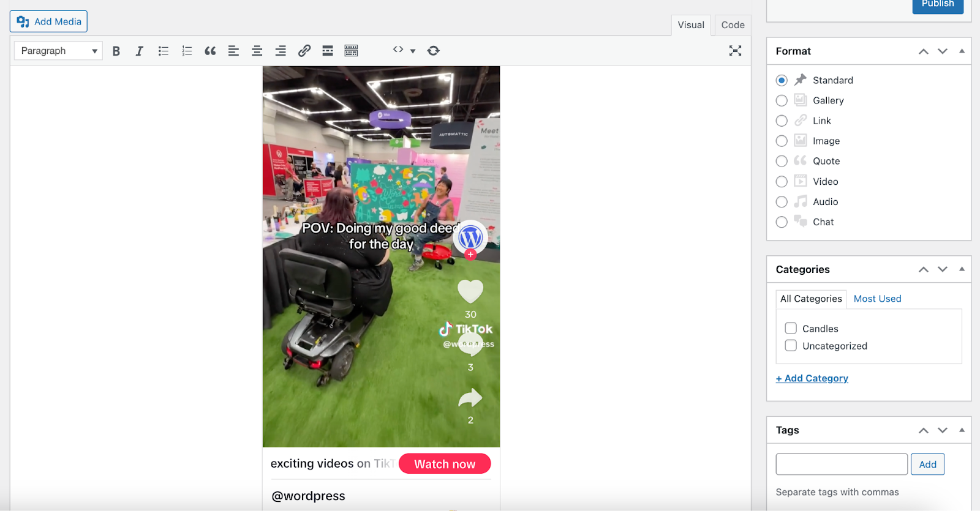Collapse the Categories panel
980x511 pixels.
[962, 269]
